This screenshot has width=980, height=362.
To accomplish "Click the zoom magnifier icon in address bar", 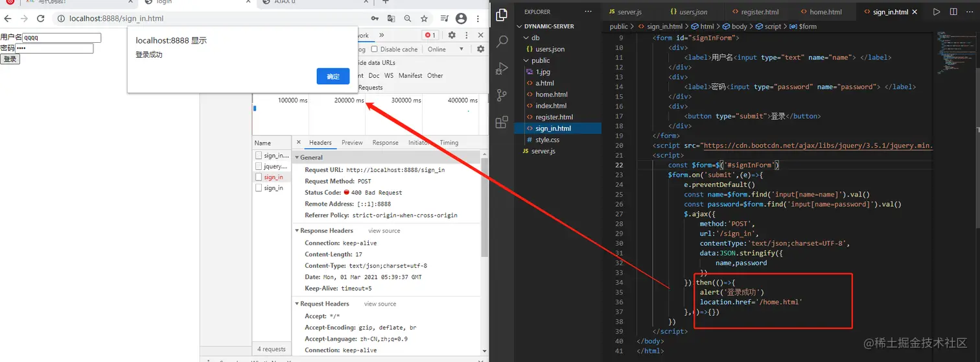I will tap(407, 19).
